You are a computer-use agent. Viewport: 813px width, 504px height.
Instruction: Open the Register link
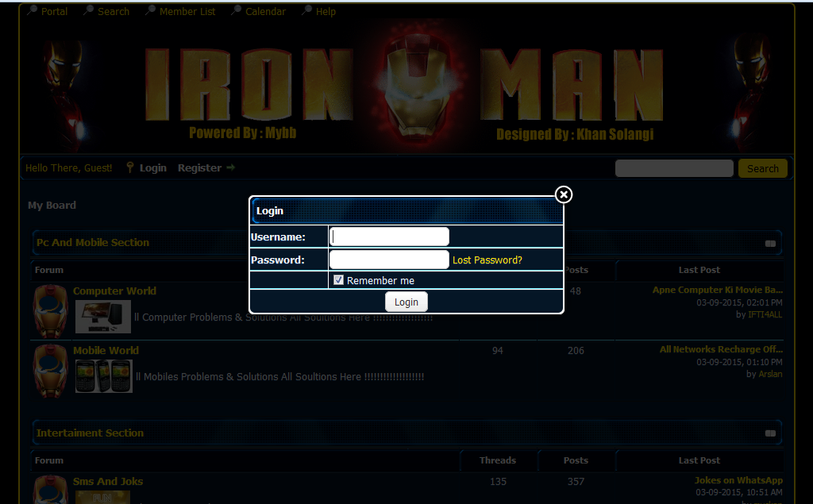click(x=199, y=167)
